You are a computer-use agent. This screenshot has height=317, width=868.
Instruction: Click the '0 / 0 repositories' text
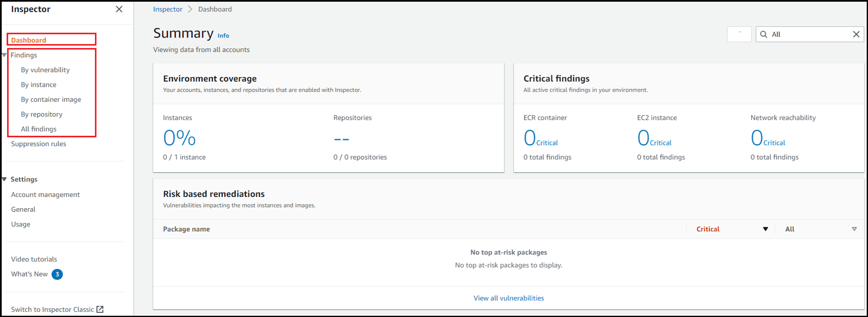pos(360,157)
